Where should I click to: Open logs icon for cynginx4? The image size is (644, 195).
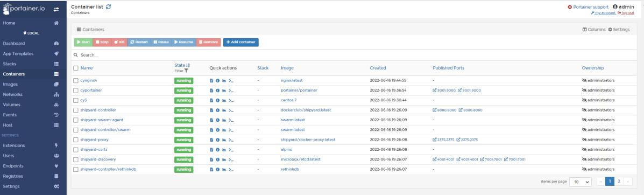pyautogui.click(x=211, y=81)
